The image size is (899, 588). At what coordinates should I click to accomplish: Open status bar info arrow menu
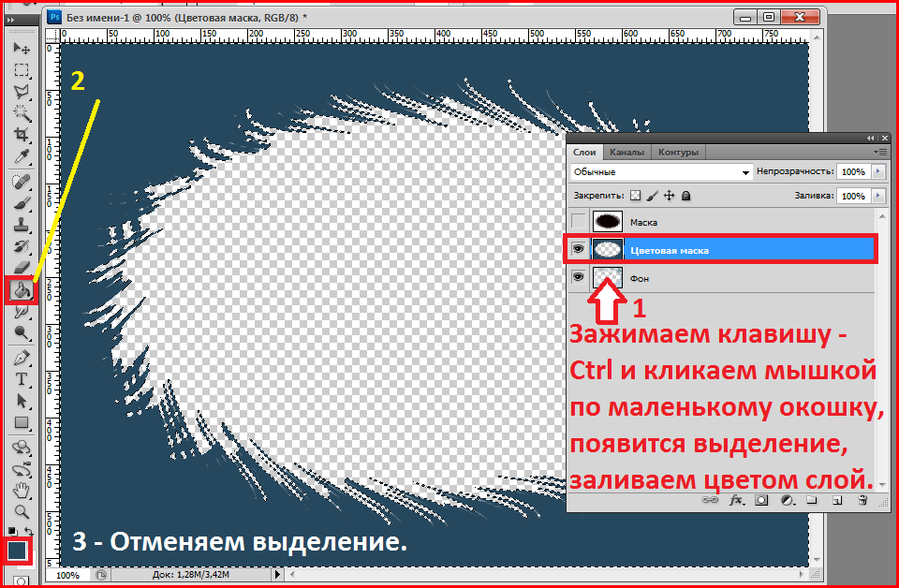(x=277, y=574)
